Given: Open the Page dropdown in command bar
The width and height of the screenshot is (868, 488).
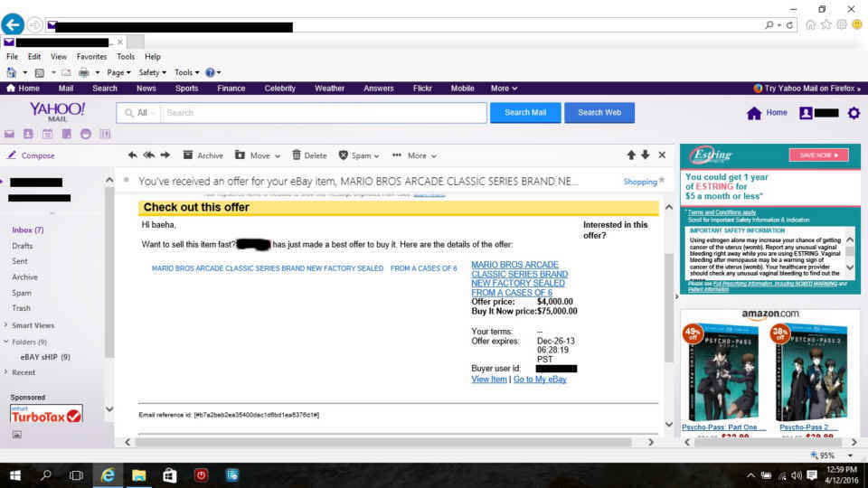Looking at the screenshot, I should [x=118, y=72].
